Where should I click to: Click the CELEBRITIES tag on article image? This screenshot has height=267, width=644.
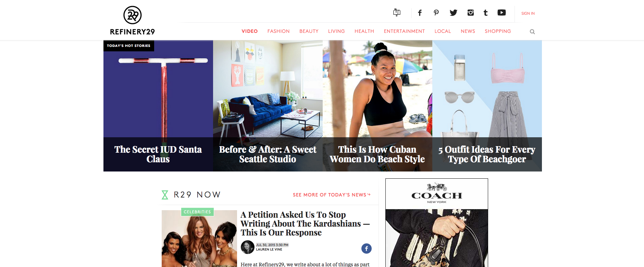[x=197, y=212]
